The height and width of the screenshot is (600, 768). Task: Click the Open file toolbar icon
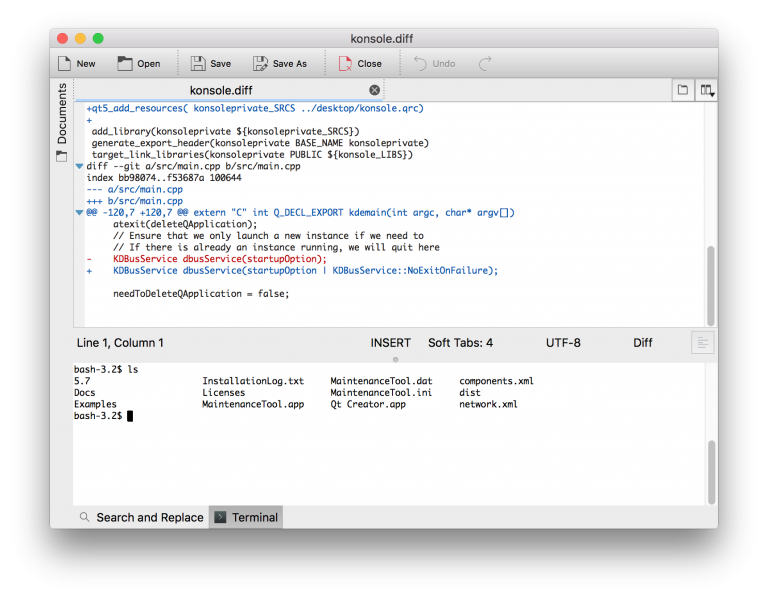125,63
